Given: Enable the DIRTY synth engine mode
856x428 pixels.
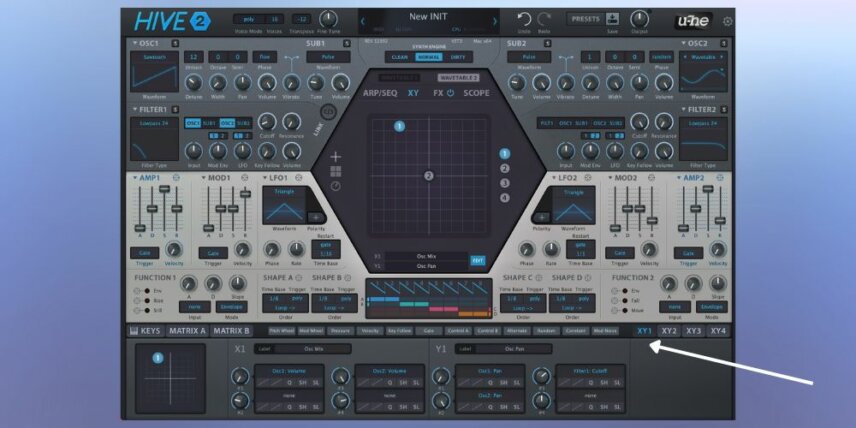Looking at the screenshot, I should 458,57.
